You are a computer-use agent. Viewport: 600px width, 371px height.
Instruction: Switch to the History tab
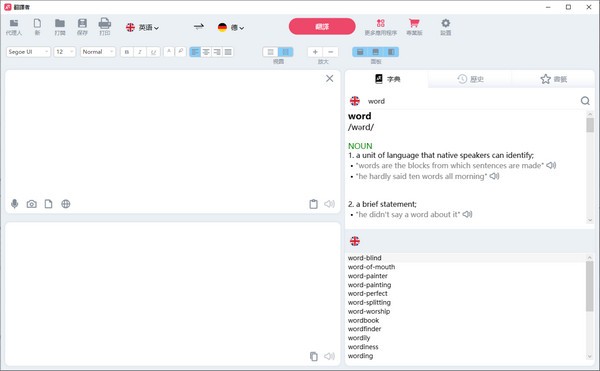pyautogui.click(x=470, y=79)
